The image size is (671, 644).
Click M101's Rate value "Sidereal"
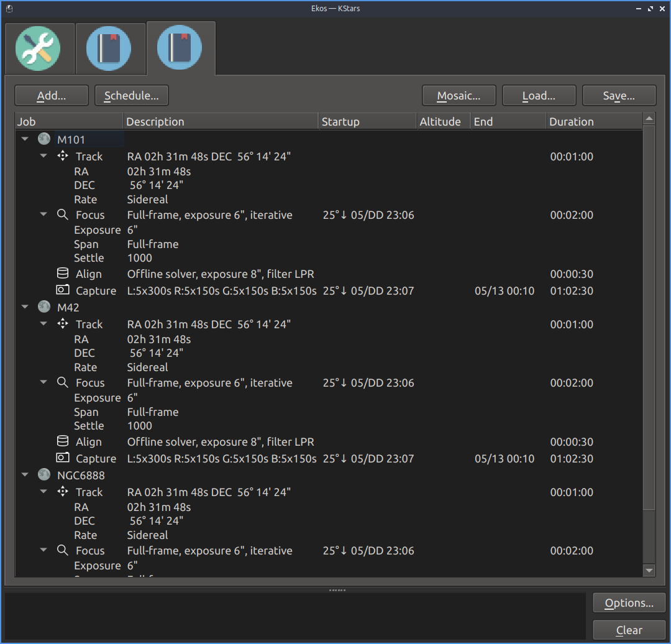(x=147, y=200)
